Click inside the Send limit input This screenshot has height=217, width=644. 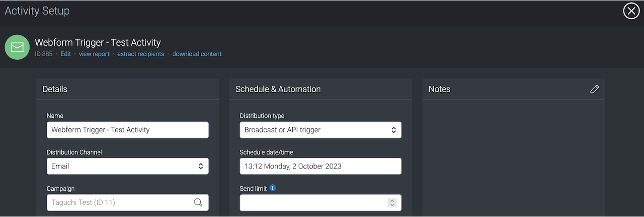[312, 202]
